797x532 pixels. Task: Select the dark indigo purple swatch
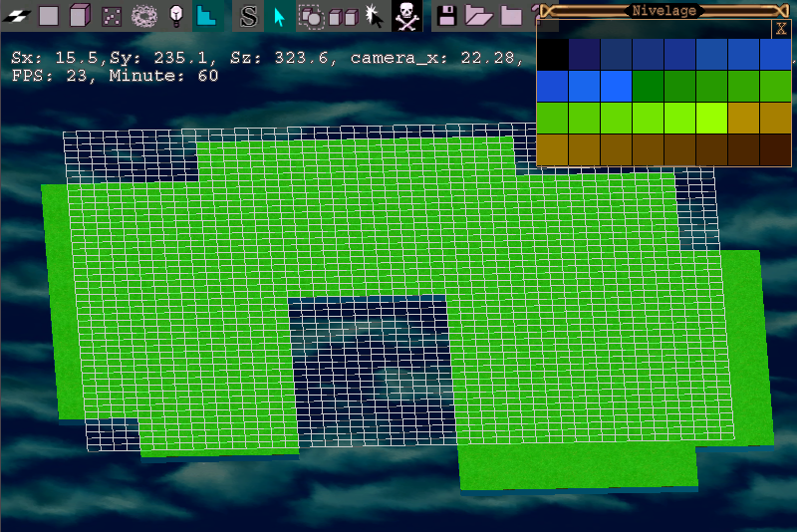pyautogui.click(x=585, y=55)
